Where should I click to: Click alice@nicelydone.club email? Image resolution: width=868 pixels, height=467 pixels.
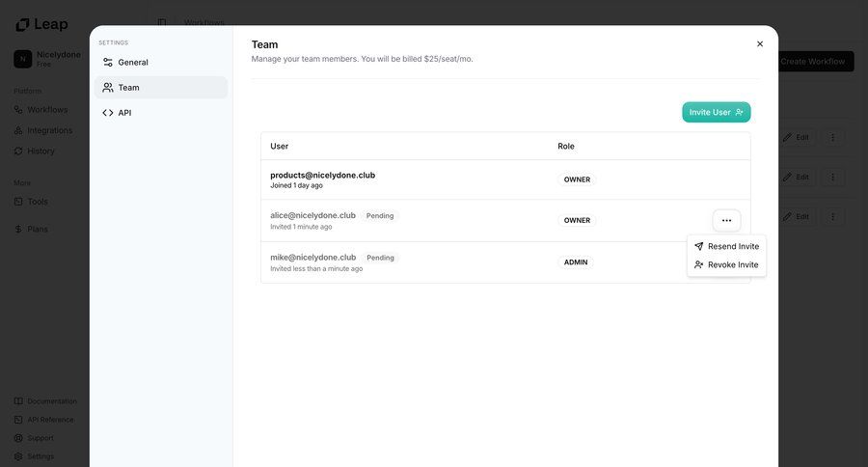312,215
